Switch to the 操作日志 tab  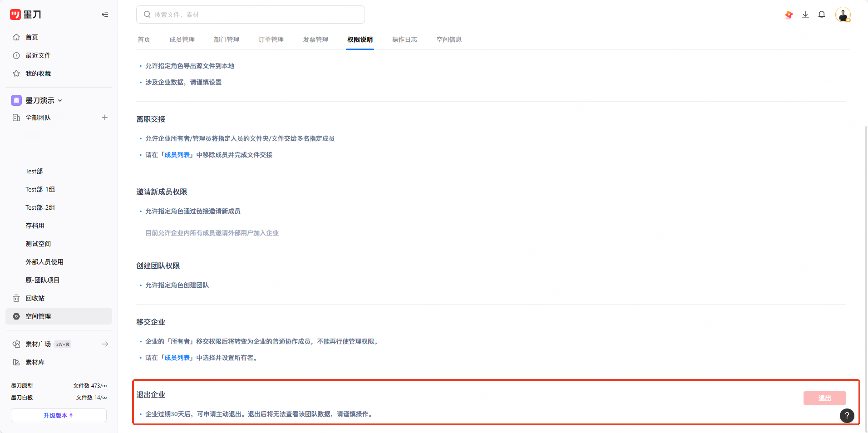[404, 39]
